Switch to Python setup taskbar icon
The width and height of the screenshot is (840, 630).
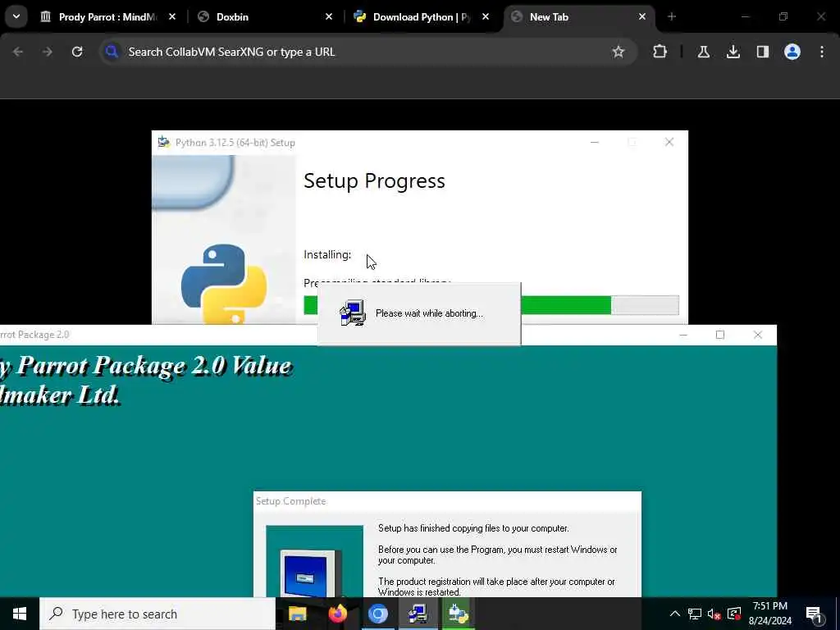click(x=458, y=614)
